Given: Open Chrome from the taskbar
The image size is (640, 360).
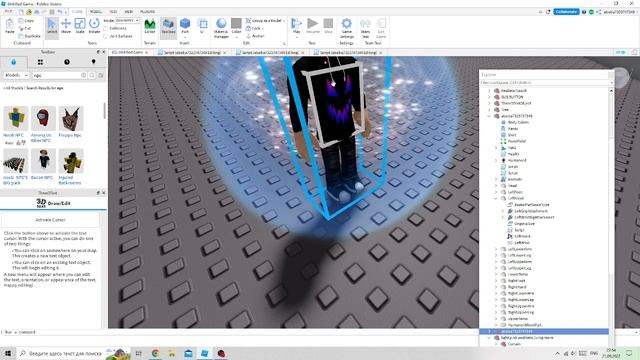Looking at the screenshot, I should [x=155, y=353].
